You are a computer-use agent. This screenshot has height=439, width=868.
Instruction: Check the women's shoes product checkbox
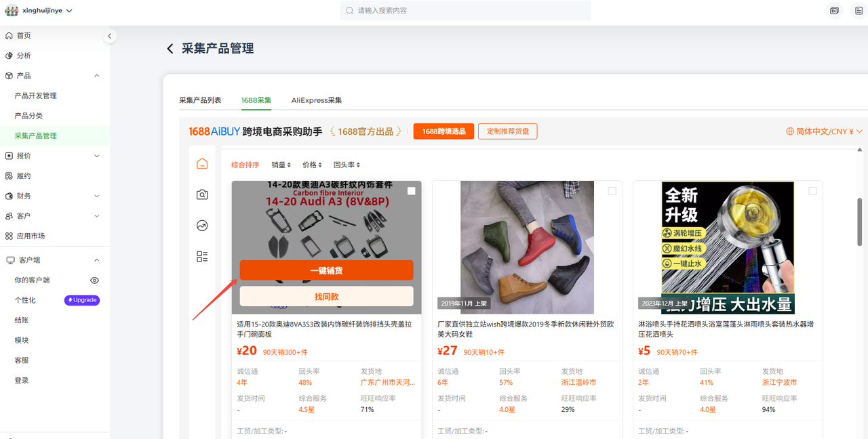612,191
